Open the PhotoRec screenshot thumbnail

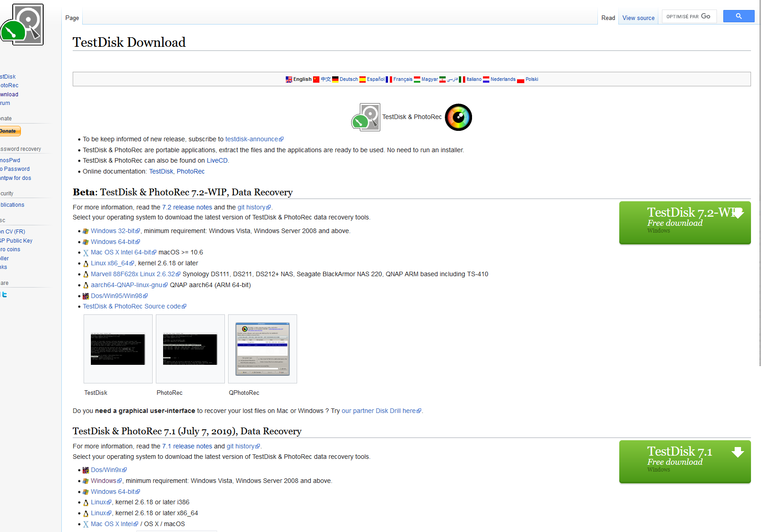(190, 349)
